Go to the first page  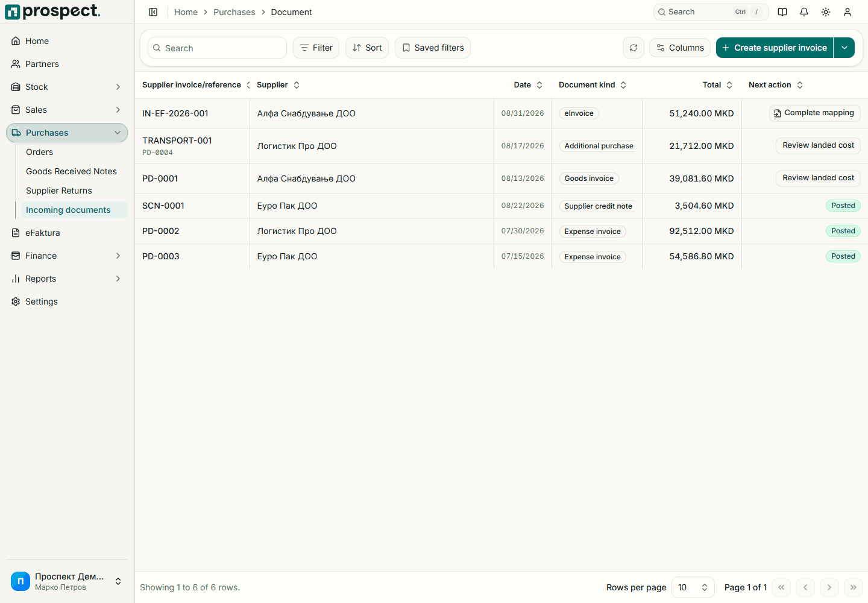click(x=781, y=587)
